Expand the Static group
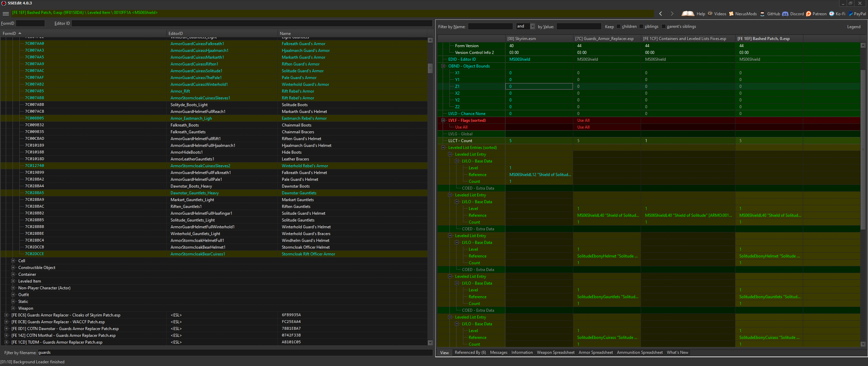The height and width of the screenshot is (366, 868). click(x=13, y=302)
